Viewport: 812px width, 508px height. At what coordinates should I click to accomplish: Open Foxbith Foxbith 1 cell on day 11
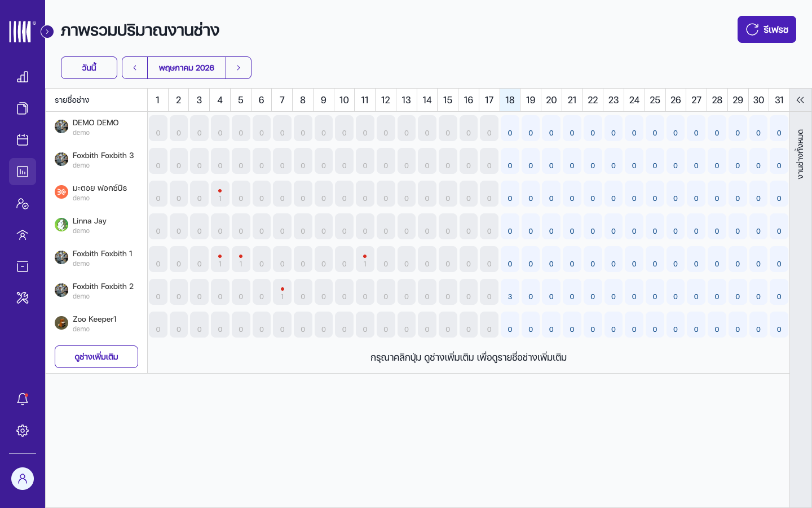(365, 259)
